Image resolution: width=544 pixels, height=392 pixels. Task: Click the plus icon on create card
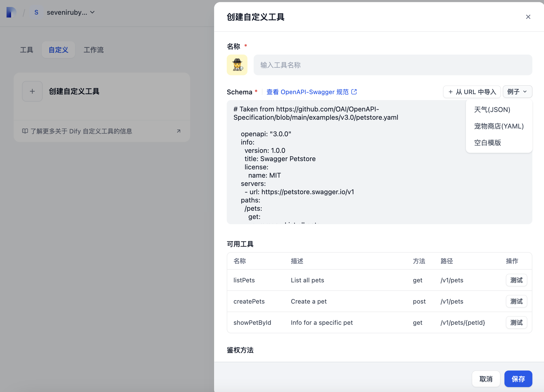tap(32, 91)
